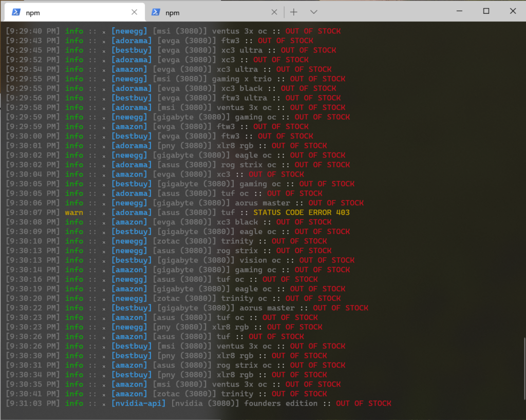Click the founders edition log entry text
This screenshot has height=420, width=526.
pos(280,404)
